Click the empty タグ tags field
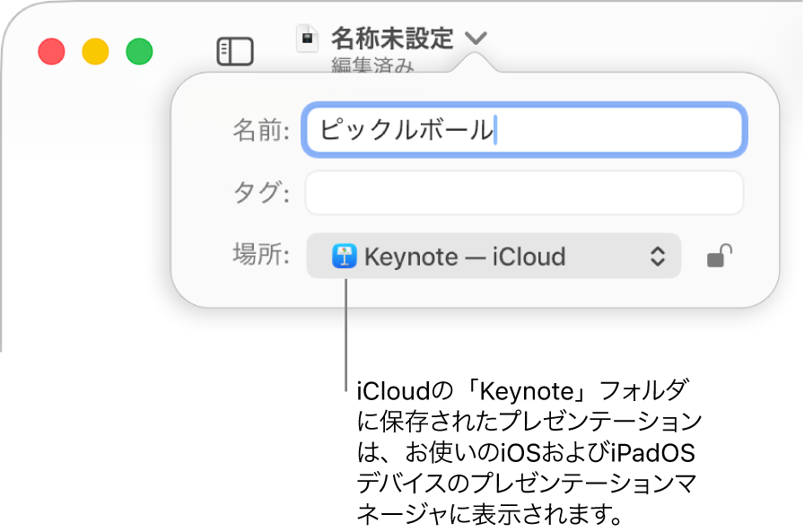The image size is (804, 532). [525, 192]
